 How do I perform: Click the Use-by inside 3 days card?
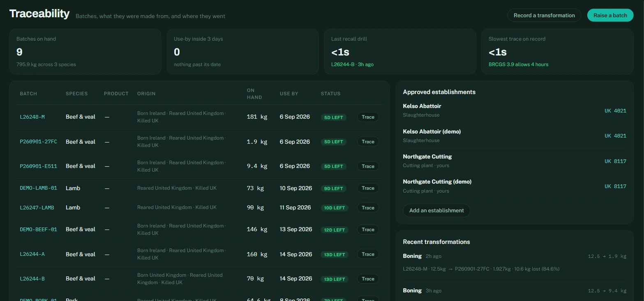(x=242, y=51)
